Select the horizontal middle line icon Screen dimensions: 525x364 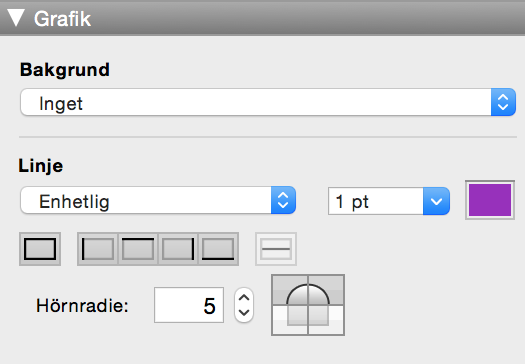276,249
